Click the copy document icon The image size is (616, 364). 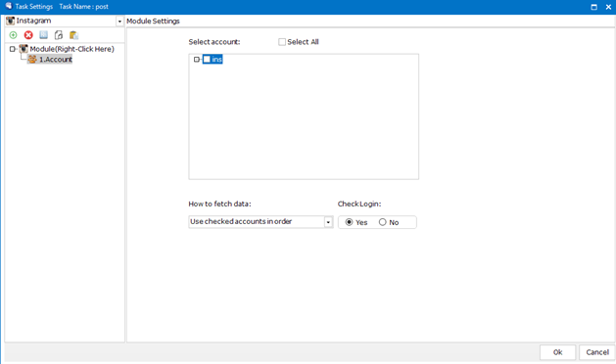coord(59,35)
